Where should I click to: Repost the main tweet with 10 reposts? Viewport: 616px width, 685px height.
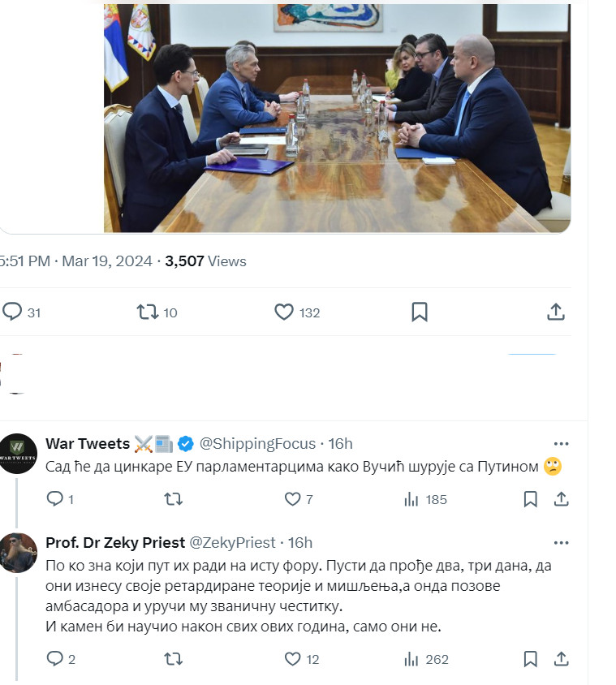pyautogui.click(x=148, y=312)
